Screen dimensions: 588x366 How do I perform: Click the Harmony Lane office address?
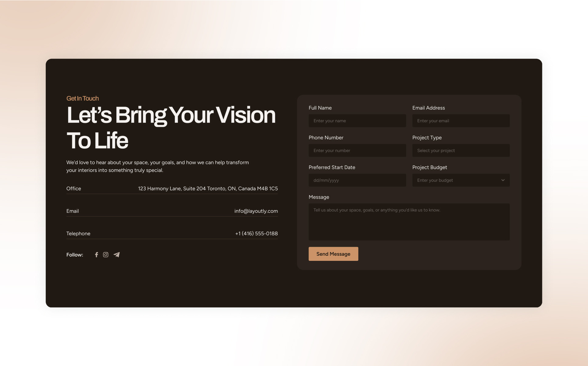[208, 188]
